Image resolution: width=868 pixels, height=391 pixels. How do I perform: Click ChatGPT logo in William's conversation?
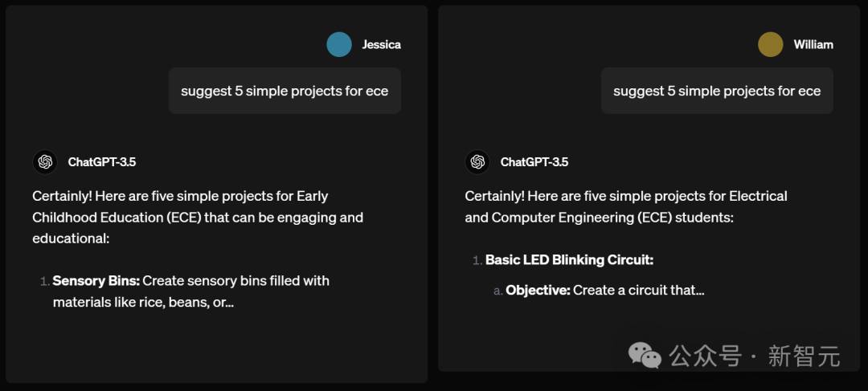[x=477, y=162]
